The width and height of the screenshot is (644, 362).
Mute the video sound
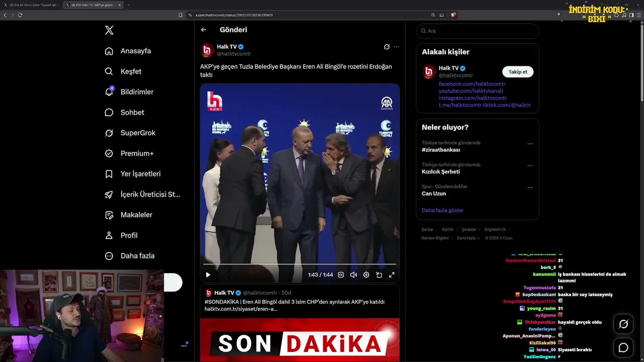click(354, 275)
